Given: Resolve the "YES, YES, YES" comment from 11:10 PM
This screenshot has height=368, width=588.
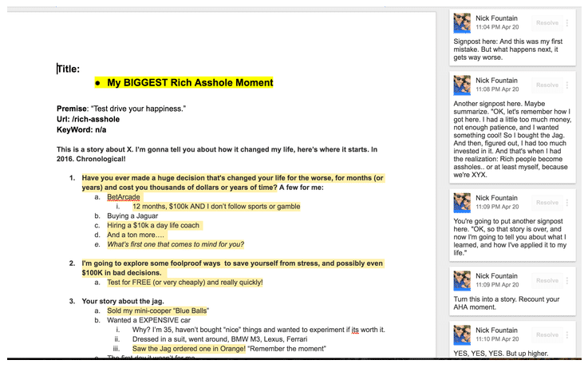Looking at the screenshot, I should (547, 335).
